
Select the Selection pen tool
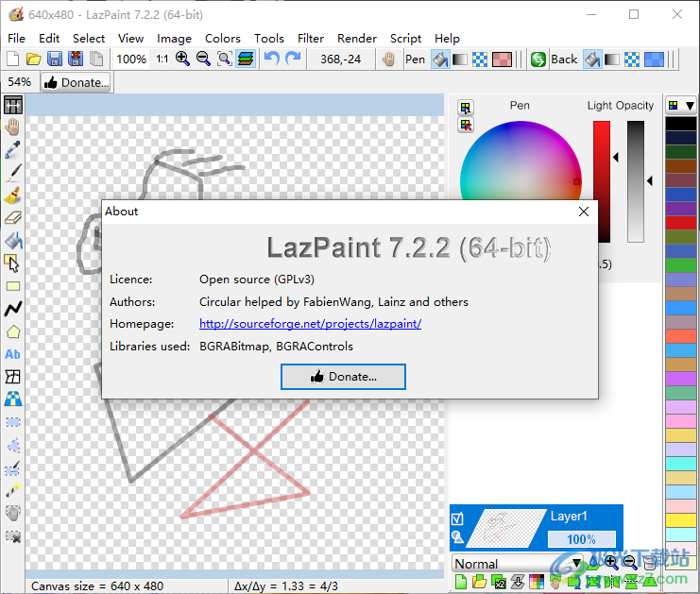13,467
